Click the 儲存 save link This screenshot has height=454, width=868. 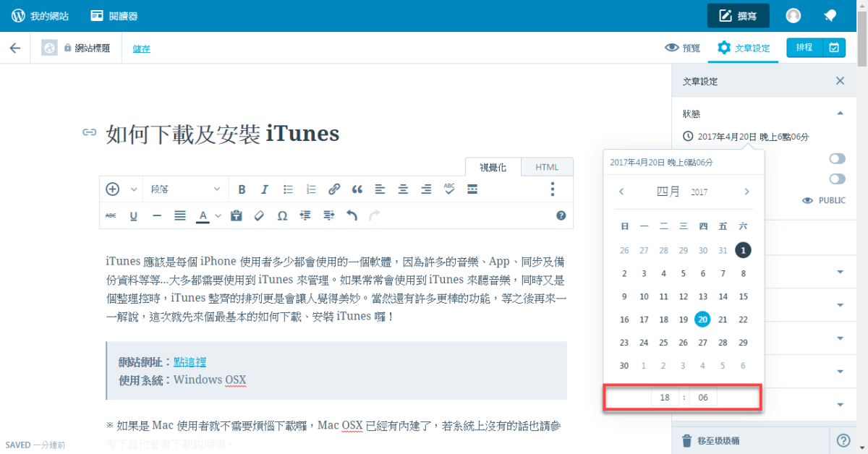pyautogui.click(x=141, y=48)
